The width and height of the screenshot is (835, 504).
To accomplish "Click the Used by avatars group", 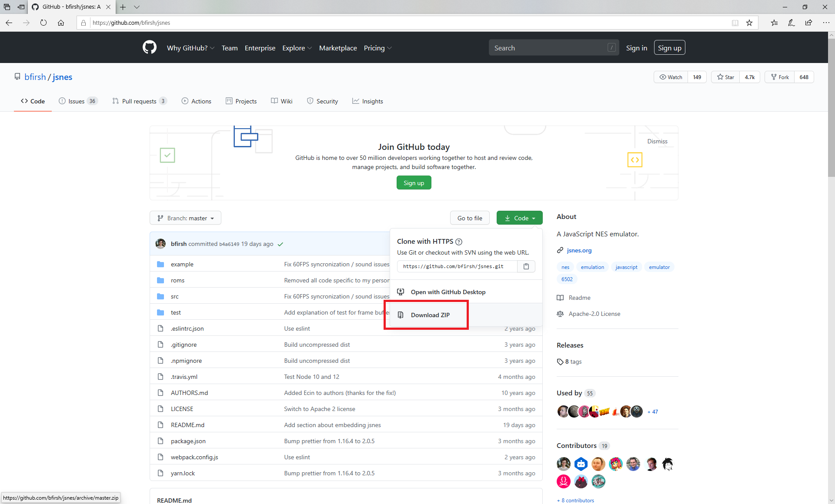I will pyautogui.click(x=600, y=411).
